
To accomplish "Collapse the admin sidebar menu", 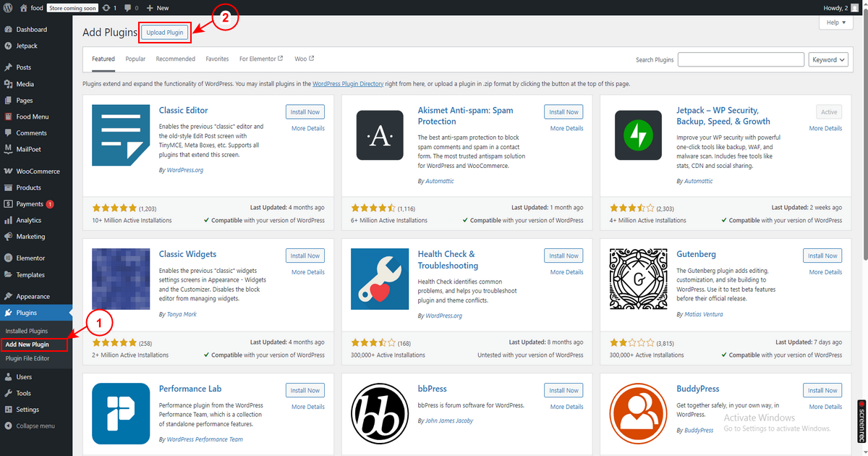I will (x=36, y=426).
